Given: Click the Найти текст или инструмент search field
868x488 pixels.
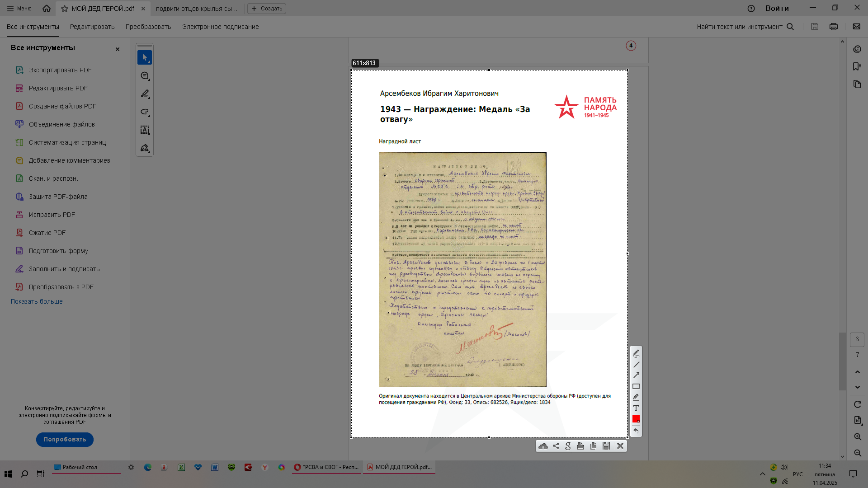Looking at the screenshot, I should 739,27.
